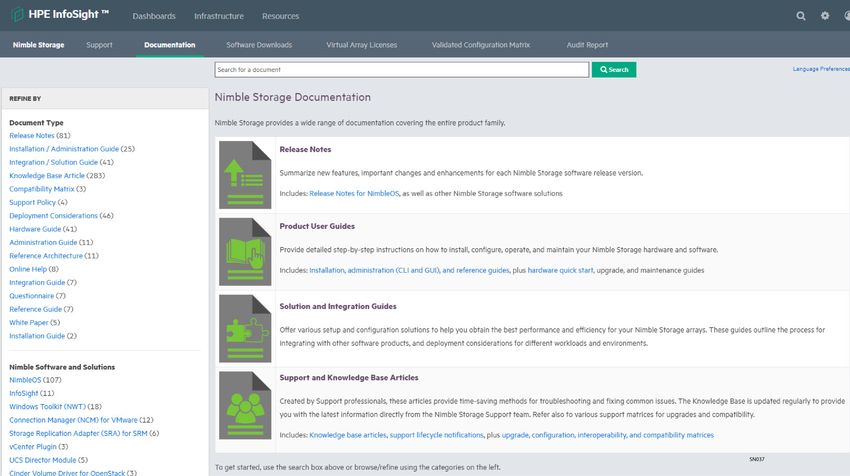Viewport: 850px width, 476px height.
Task: Click the Release Notes document icon
Action: click(245, 175)
